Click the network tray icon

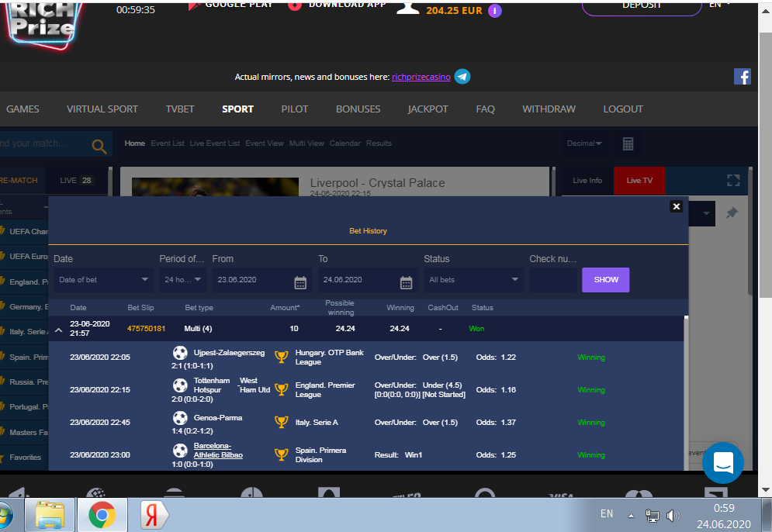(x=652, y=515)
